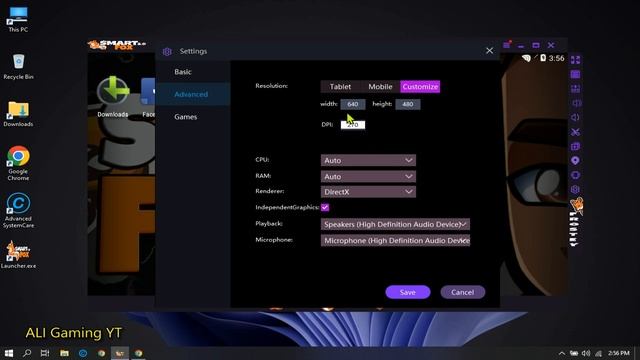Click the Save button
This screenshot has height=360, width=640.
click(408, 292)
